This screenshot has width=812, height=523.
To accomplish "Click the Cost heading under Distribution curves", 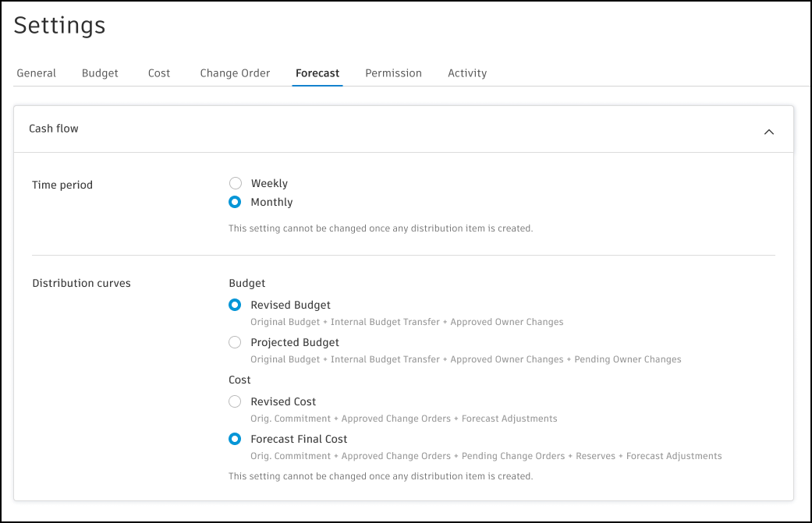I will coord(239,380).
